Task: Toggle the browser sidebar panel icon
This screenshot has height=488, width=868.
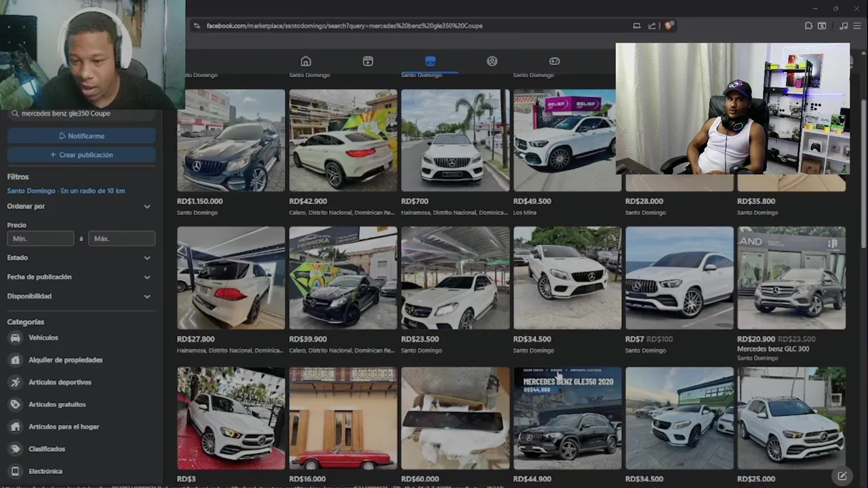Action: point(822,26)
